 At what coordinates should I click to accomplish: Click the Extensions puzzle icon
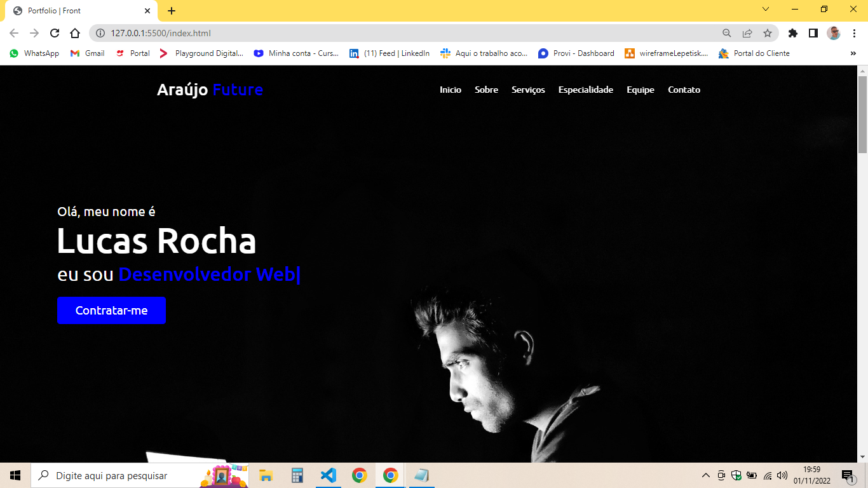pyautogui.click(x=792, y=32)
